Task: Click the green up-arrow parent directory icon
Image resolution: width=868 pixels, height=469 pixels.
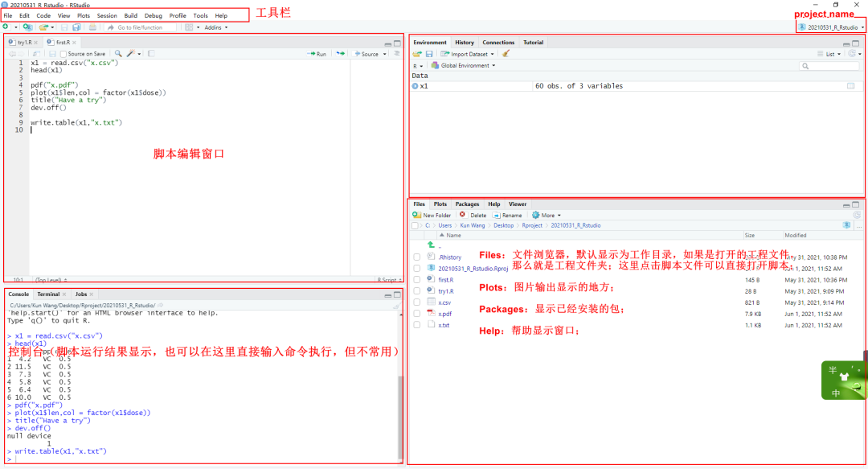Action: (x=431, y=245)
